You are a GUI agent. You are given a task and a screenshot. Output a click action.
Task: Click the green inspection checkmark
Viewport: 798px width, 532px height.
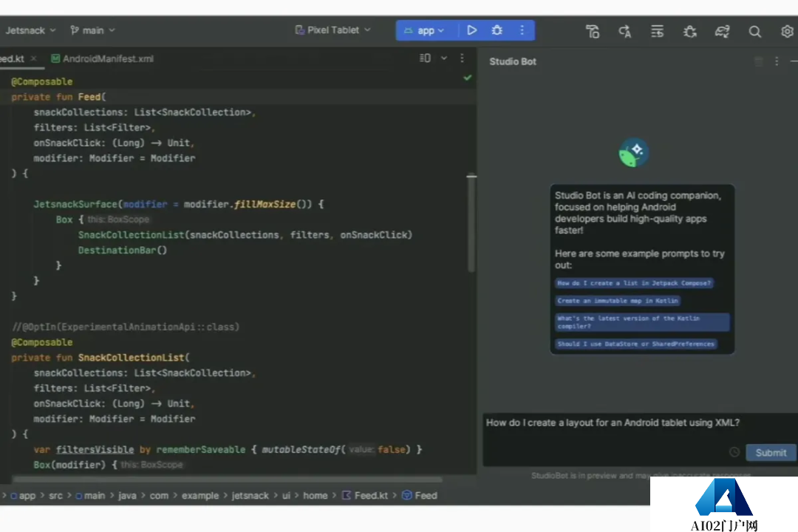[467, 78]
